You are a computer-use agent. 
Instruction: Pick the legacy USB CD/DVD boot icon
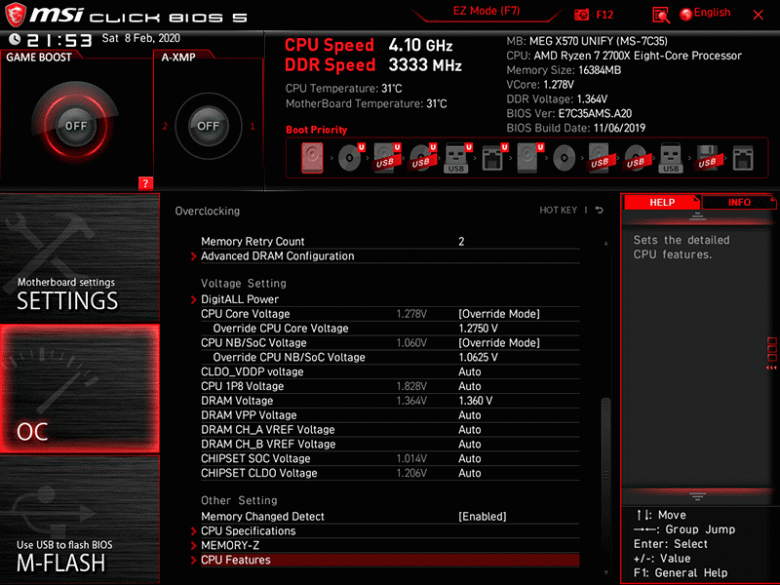point(636,158)
